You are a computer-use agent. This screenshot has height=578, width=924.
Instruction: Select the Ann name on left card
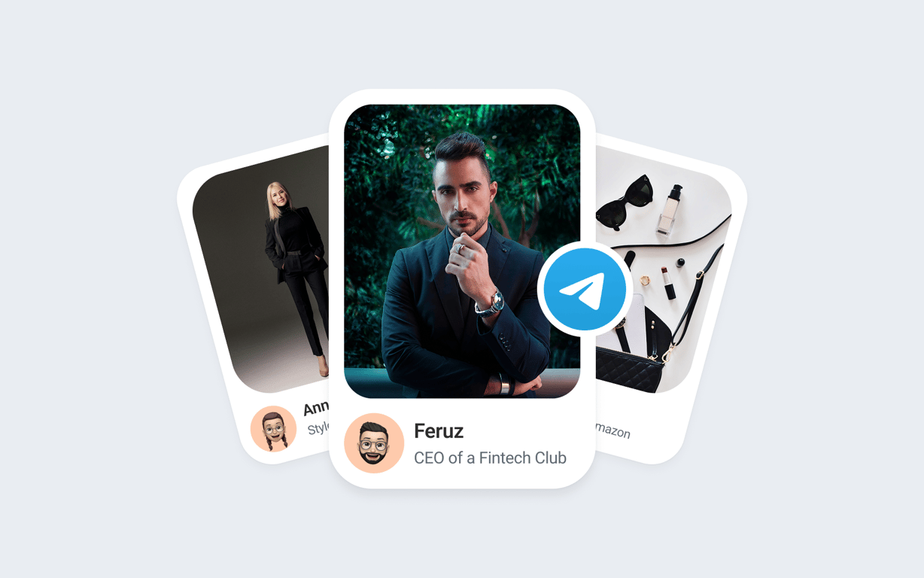(317, 407)
